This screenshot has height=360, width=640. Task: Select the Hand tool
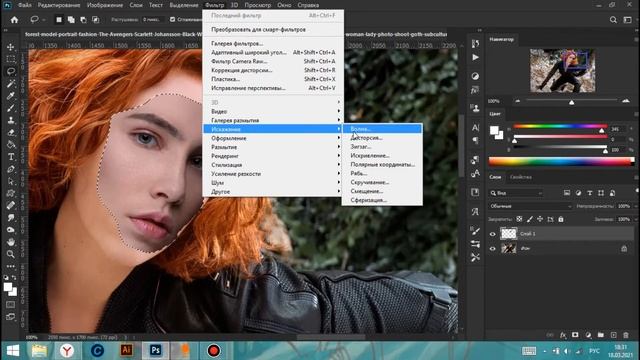coord(11,242)
